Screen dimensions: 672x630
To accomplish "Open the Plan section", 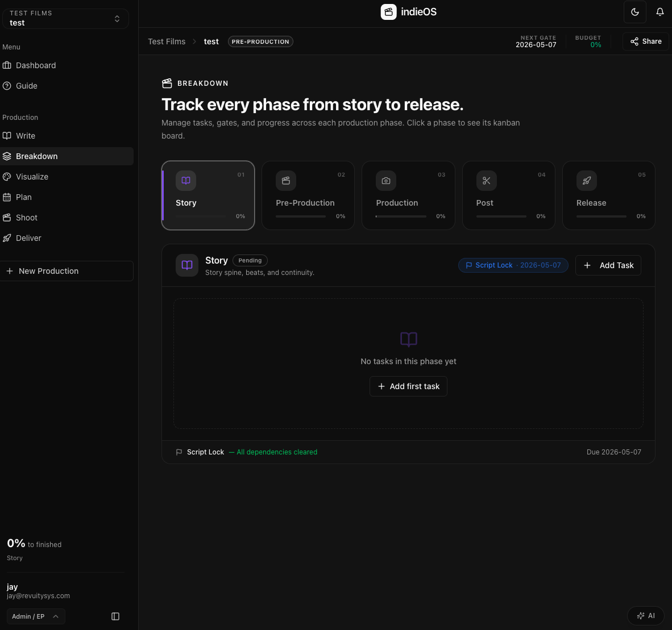I will pos(67,198).
